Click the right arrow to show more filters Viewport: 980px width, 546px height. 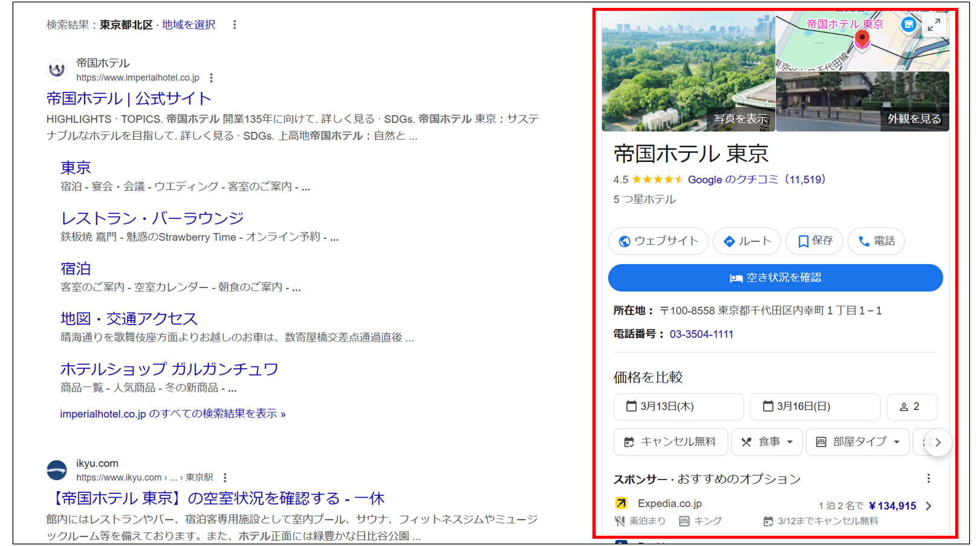938,443
